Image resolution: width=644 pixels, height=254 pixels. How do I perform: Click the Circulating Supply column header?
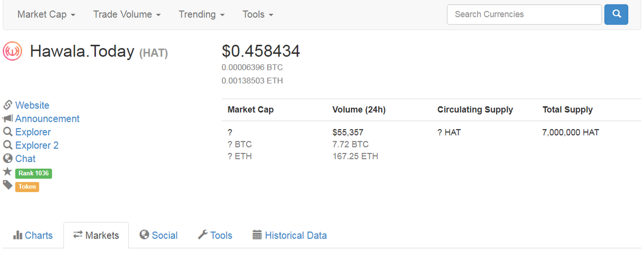pyautogui.click(x=475, y=110)
